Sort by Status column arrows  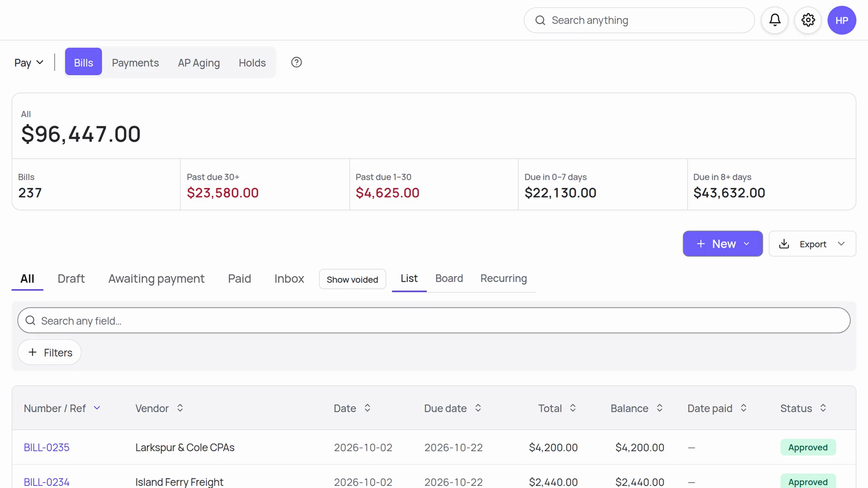coord(823,408)
